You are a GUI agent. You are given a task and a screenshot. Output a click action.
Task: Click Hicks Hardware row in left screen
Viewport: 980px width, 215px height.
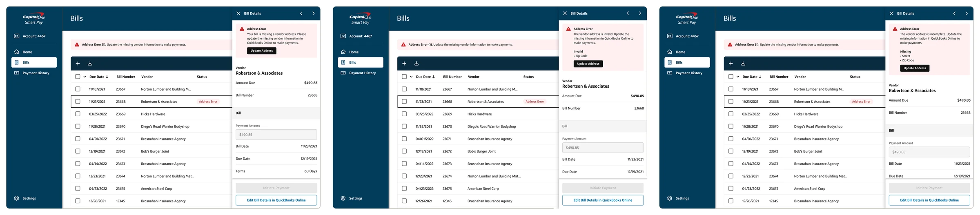151,114
